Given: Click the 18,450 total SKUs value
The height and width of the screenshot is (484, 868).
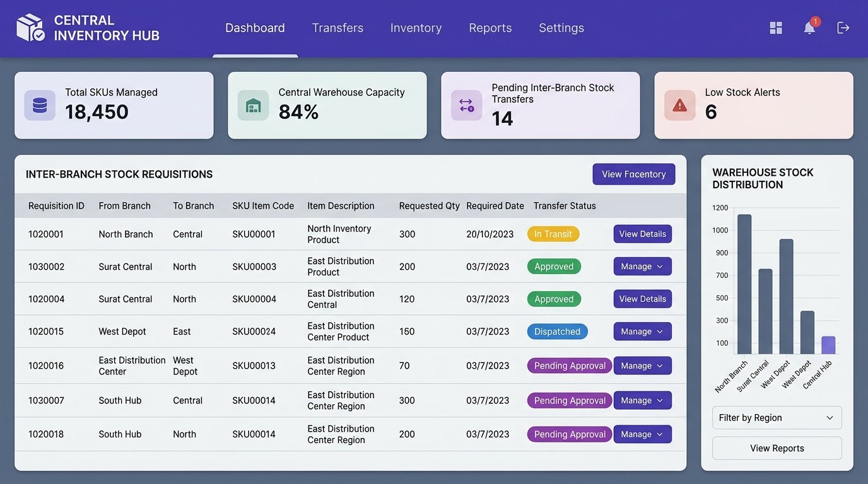Looking at the screenshot, I should point(97,112).
